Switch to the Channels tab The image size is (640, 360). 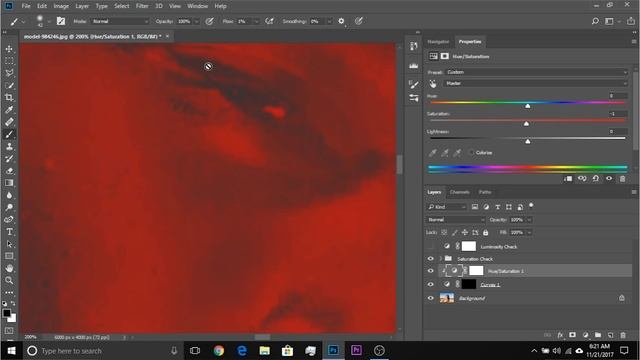459,192
